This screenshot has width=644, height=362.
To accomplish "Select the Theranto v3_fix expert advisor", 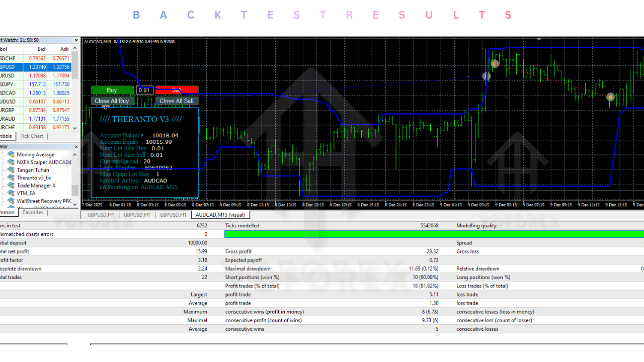I will coord(33,177).
